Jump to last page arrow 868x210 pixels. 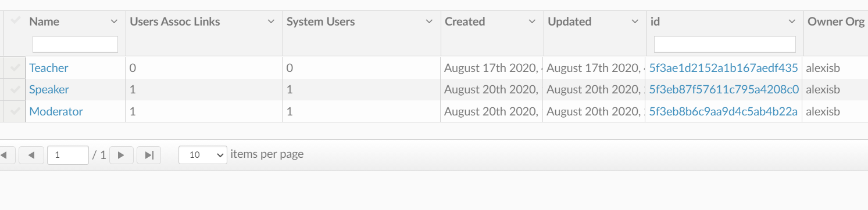(149, 155)
